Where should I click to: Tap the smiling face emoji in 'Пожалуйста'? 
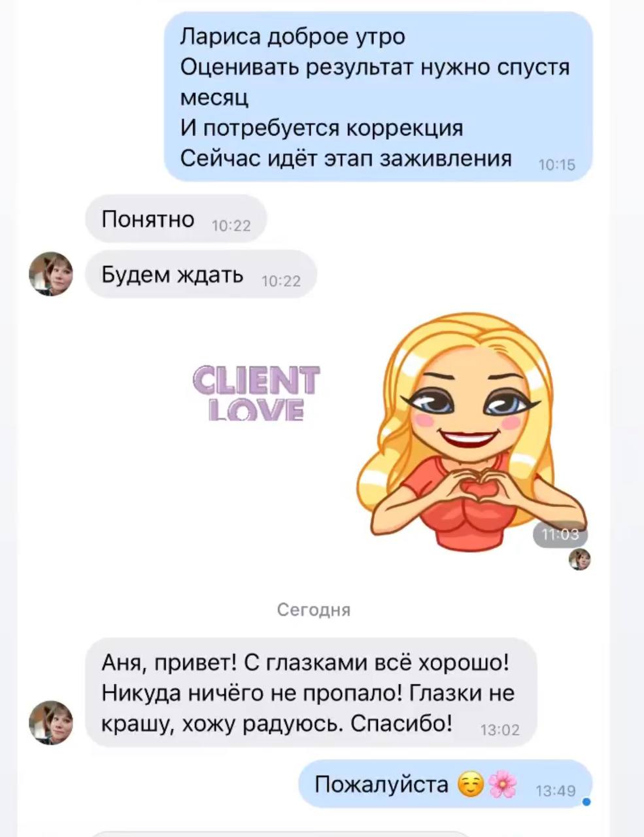[x=470, y=784]
